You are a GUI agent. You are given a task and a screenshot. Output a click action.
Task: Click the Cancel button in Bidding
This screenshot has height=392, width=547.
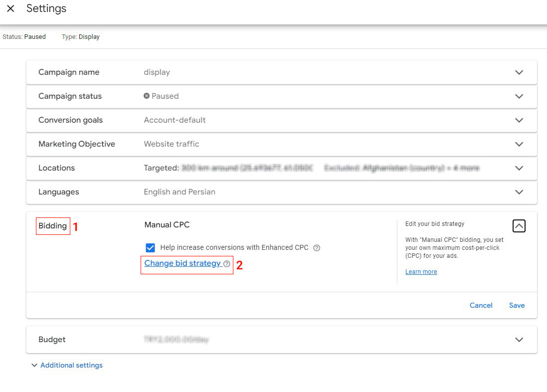pos(481,305)
